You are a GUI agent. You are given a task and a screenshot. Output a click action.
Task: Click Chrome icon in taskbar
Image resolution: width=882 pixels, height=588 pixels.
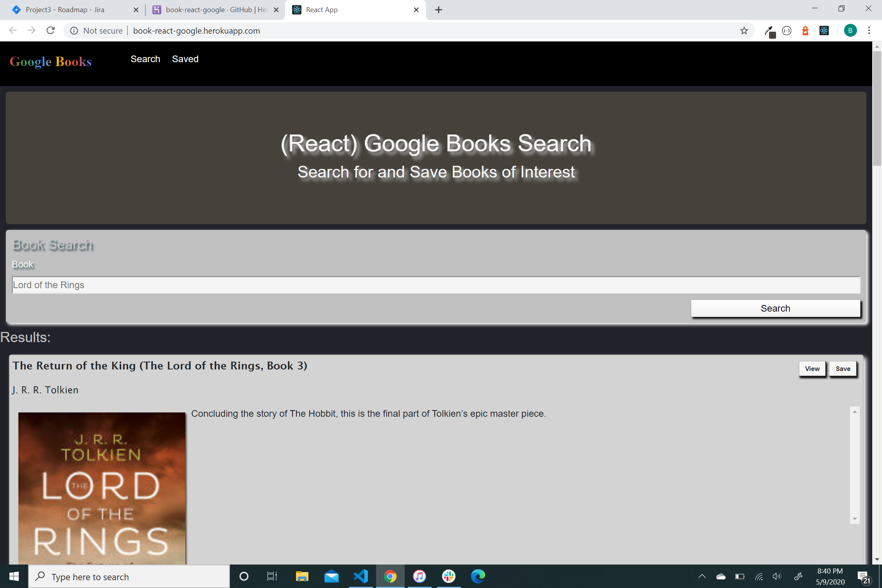click(390, 576)
